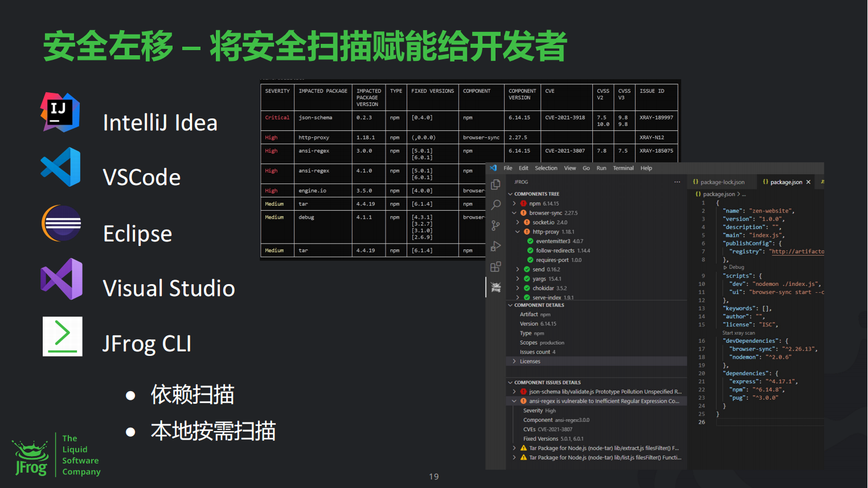Open the Selection menu

(546, 168)
